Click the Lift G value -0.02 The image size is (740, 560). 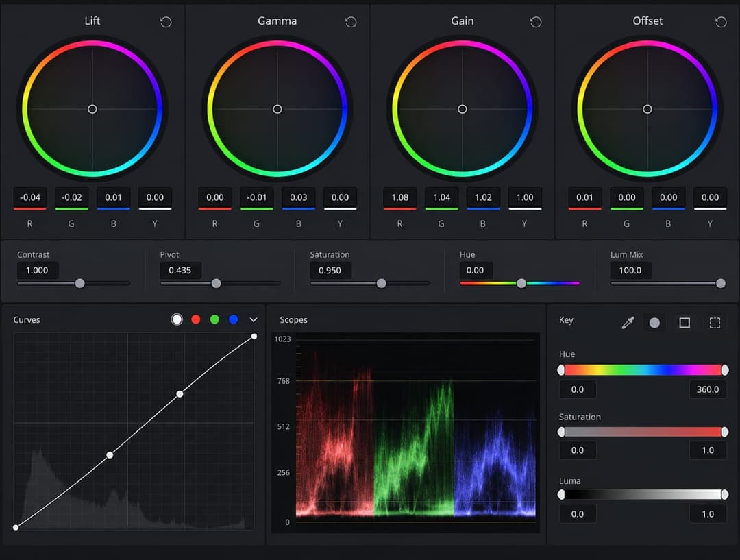[71, 197]
